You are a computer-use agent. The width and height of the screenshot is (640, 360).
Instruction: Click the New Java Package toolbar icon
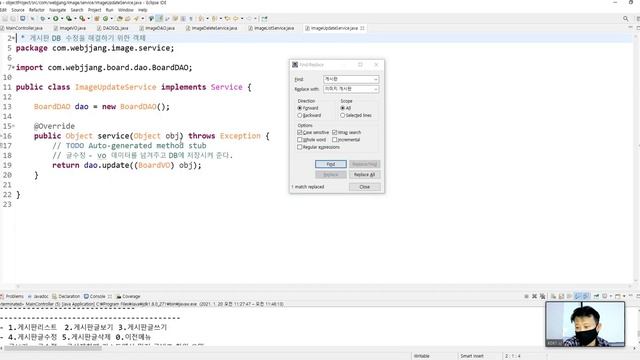[97, 18]
